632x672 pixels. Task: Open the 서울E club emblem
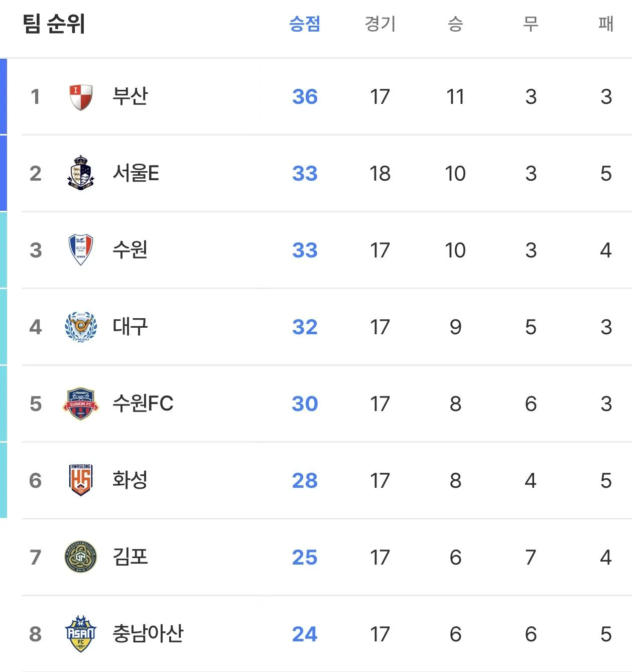[x=80, y=173]
